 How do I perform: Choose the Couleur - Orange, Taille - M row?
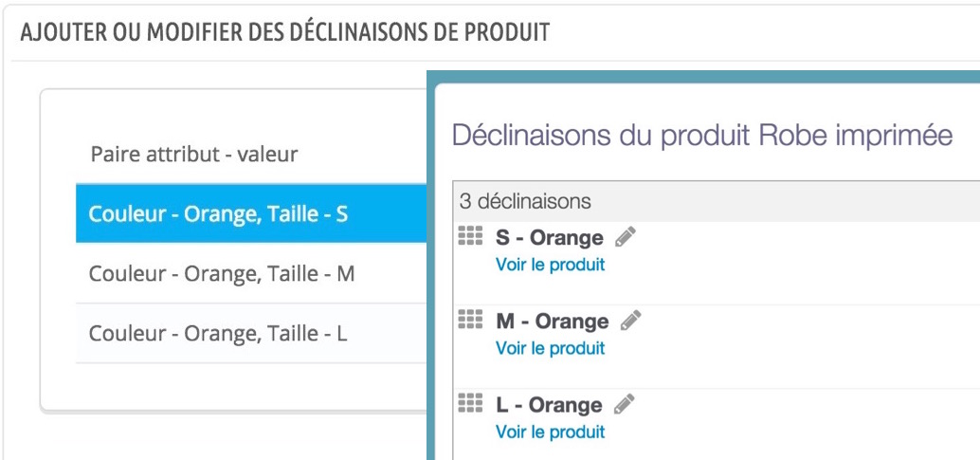[251, 273]
